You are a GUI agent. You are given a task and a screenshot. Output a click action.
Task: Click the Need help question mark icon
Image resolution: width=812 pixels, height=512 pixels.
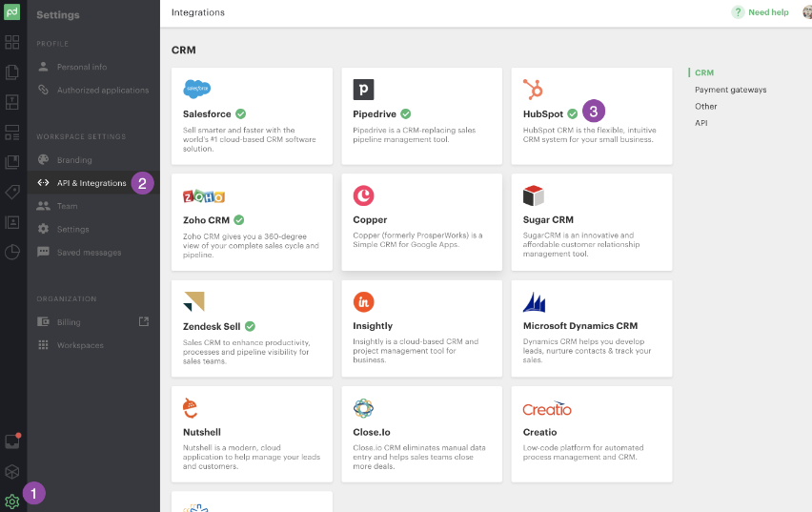coord(738,12)
